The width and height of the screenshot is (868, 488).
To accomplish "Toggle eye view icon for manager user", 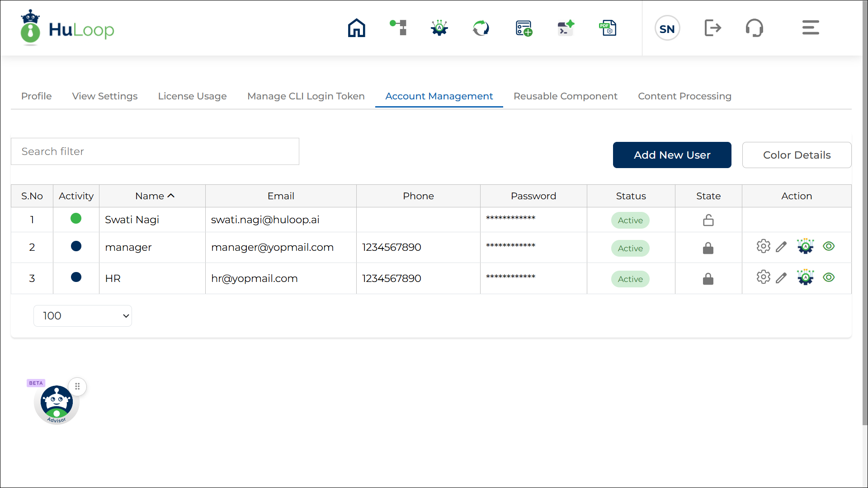I will 829,246.
